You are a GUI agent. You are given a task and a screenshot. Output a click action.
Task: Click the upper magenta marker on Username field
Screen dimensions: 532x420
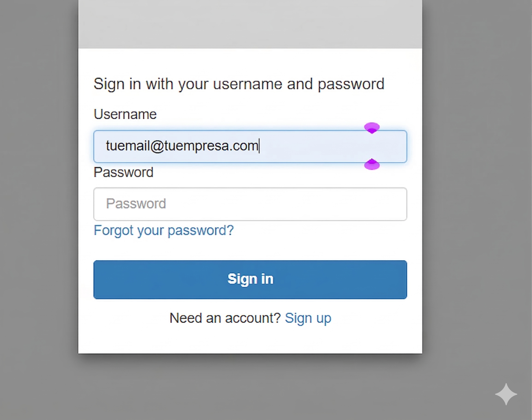click(372, 128)
